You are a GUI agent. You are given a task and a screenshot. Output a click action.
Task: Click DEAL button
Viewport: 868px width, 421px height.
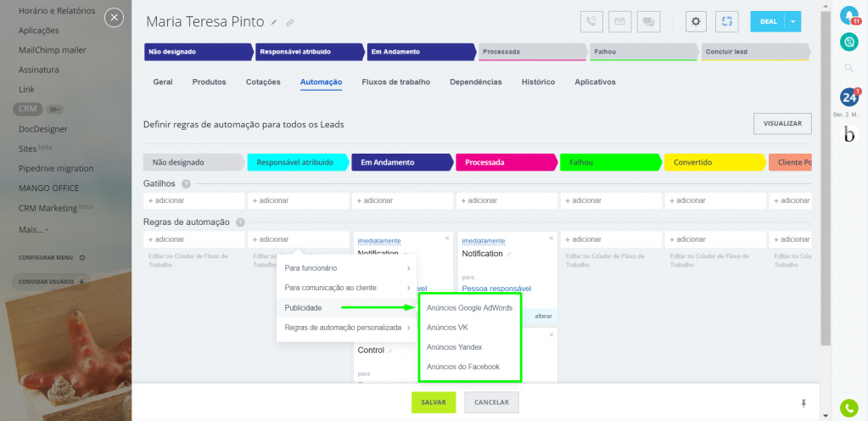768,21
